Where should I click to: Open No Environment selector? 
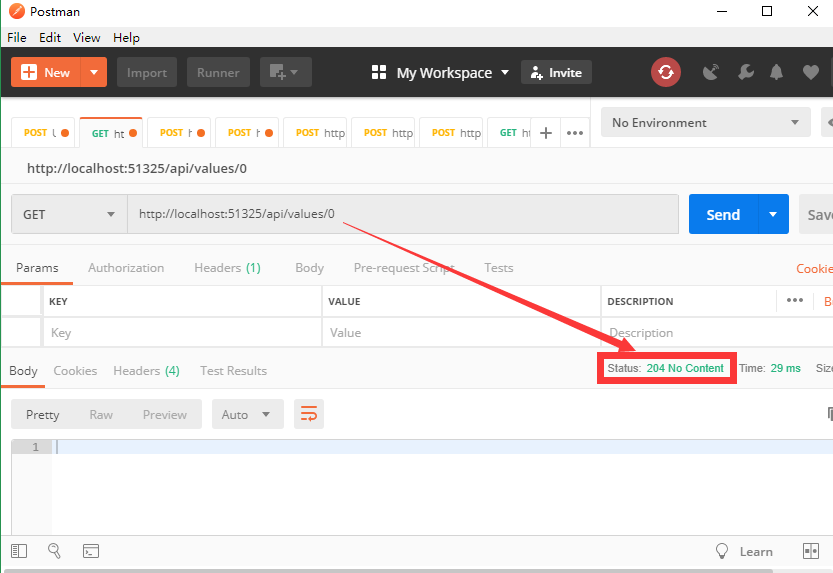(706, 123)
